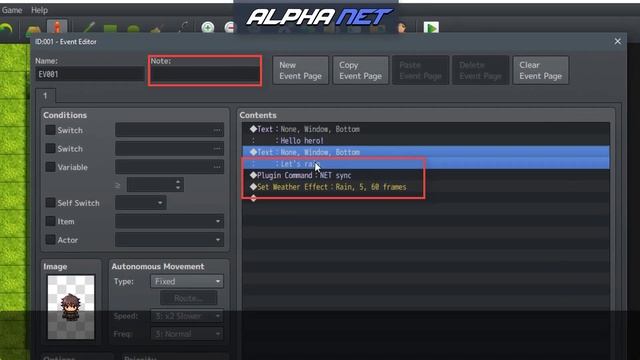Click the Note input field
The width and height of the screenshot is (640, 360).
coord(205,75)
